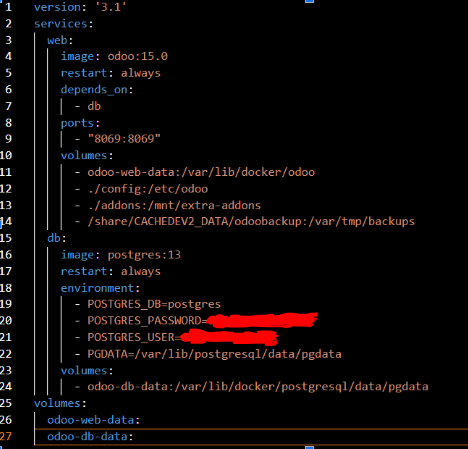Click the odoo-web-data:/var/lib/docker/odoo volume entry
The width and height of the screenshot is (468, 449).
click(201, 172)
